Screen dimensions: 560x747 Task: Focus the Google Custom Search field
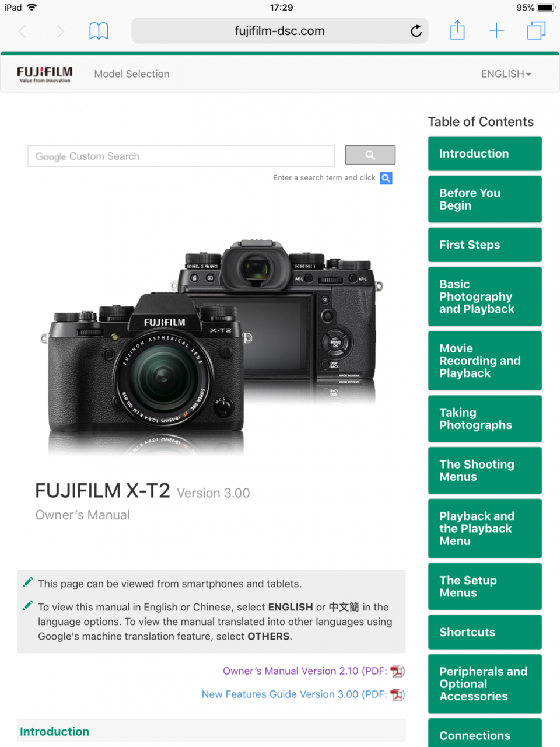[181, 156]
